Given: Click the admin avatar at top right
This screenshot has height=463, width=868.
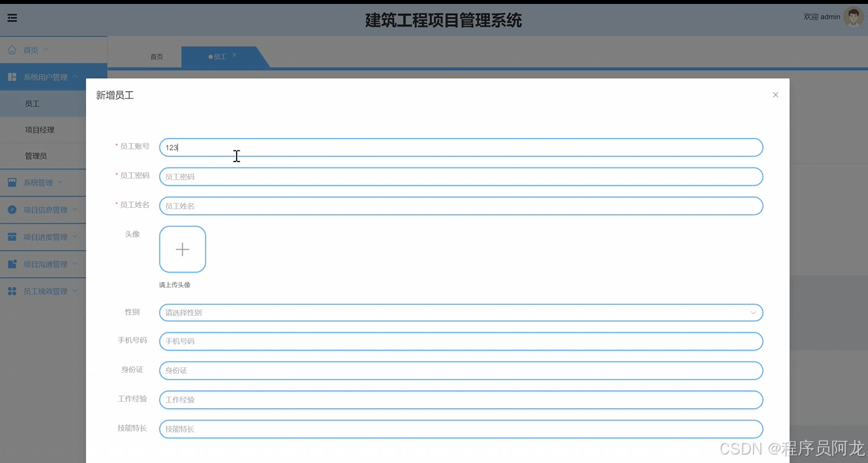Looking at the screenshot, I should (854, 16).
